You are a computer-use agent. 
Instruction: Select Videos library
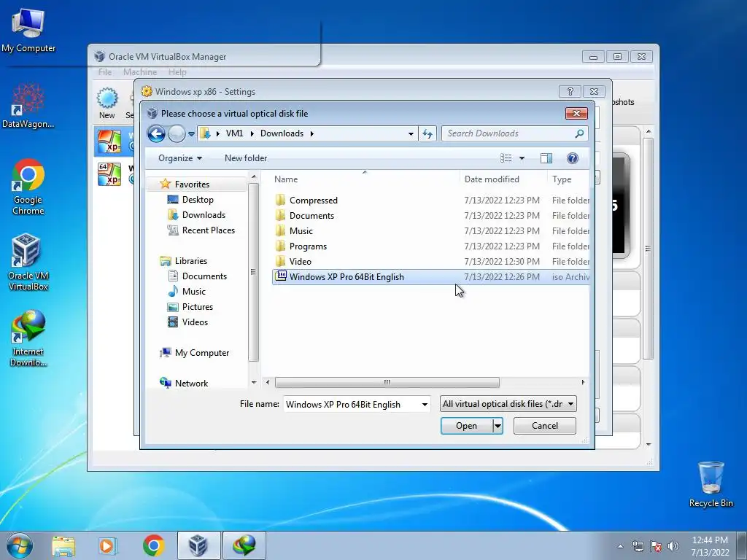click(x=195, y=322)
